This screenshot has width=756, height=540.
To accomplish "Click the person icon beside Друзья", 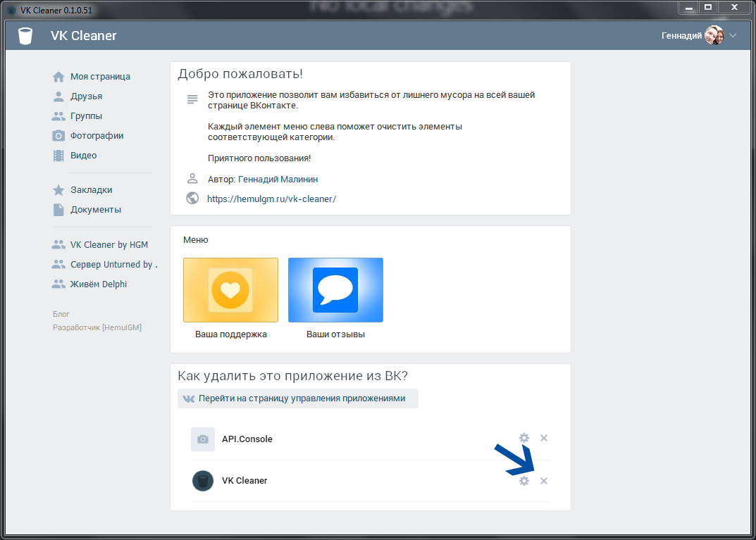I will pyautogui.click(x=58, y=96).
